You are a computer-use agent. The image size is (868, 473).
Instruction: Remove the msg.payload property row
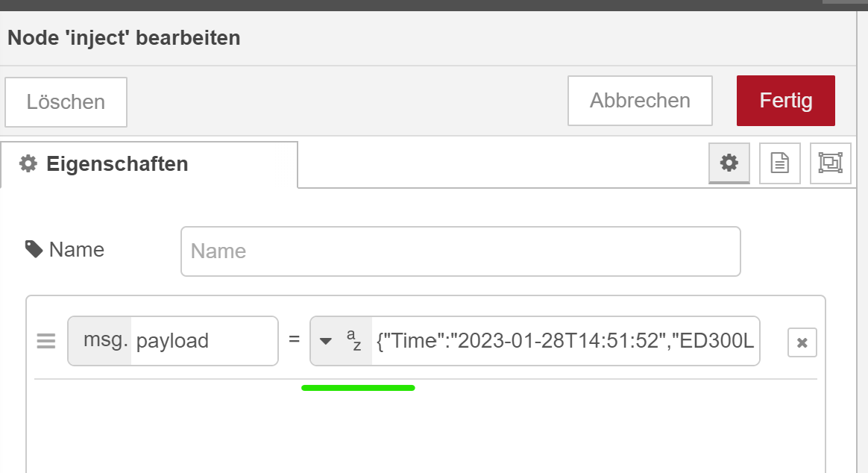pyautogui.click(x=802, y=342)
